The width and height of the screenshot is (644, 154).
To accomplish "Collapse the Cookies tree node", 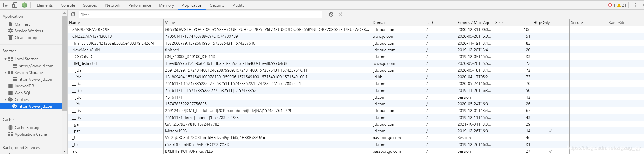I will (5, 100).
